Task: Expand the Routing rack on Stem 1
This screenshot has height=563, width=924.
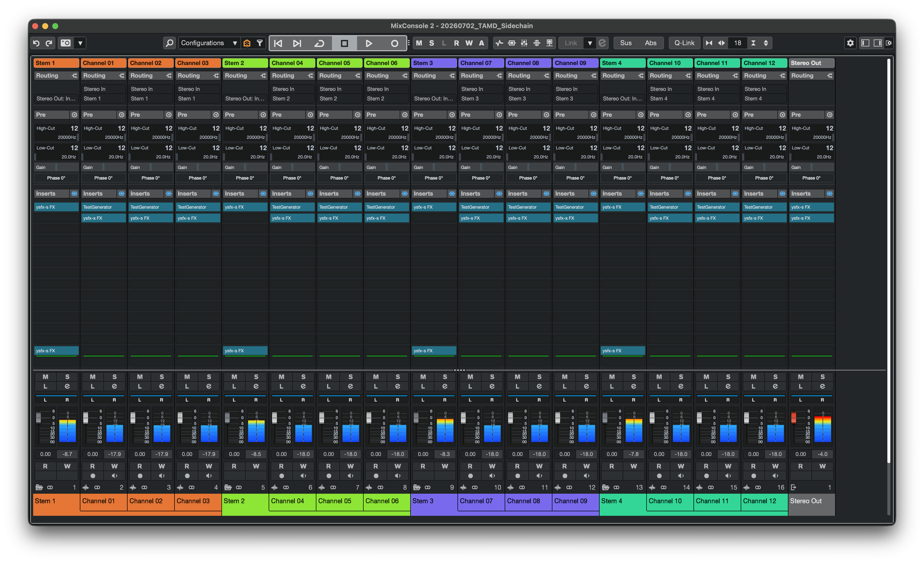Action: click(56, 76)
